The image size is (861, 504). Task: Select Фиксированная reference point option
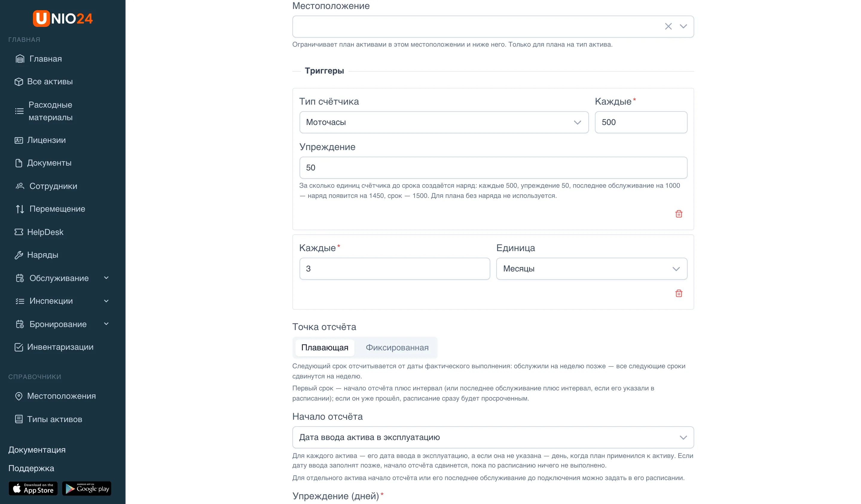[x=397, y=347]
